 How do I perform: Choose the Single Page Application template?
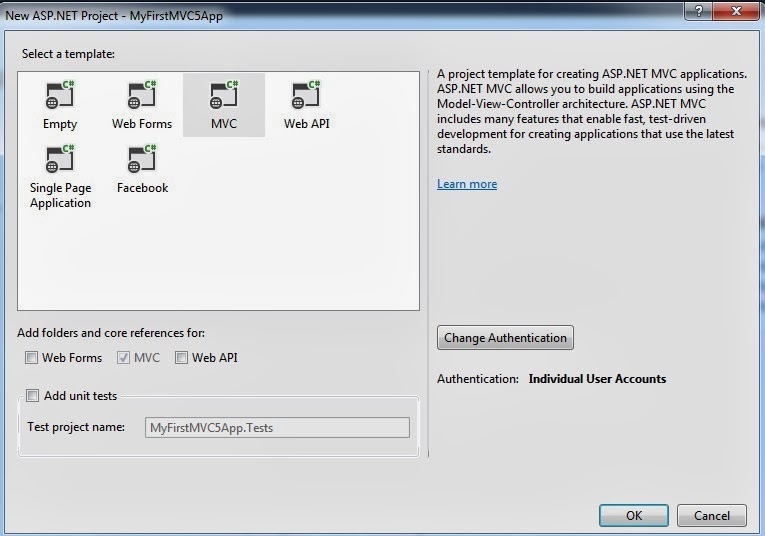(60, 177)
